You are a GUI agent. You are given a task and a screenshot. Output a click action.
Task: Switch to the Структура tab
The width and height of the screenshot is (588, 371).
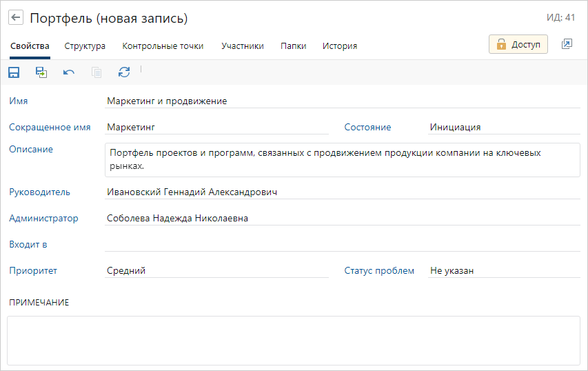click(85, 46)
